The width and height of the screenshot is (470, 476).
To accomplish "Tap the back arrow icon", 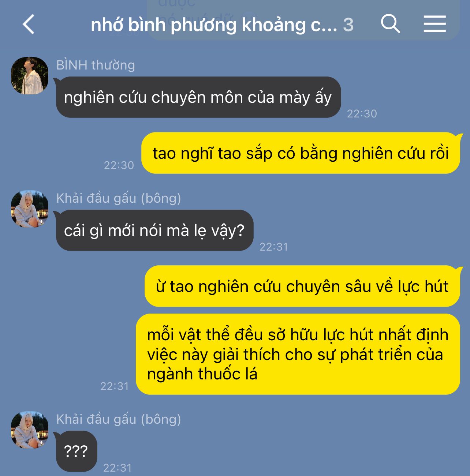I will [x=29, y=24].
